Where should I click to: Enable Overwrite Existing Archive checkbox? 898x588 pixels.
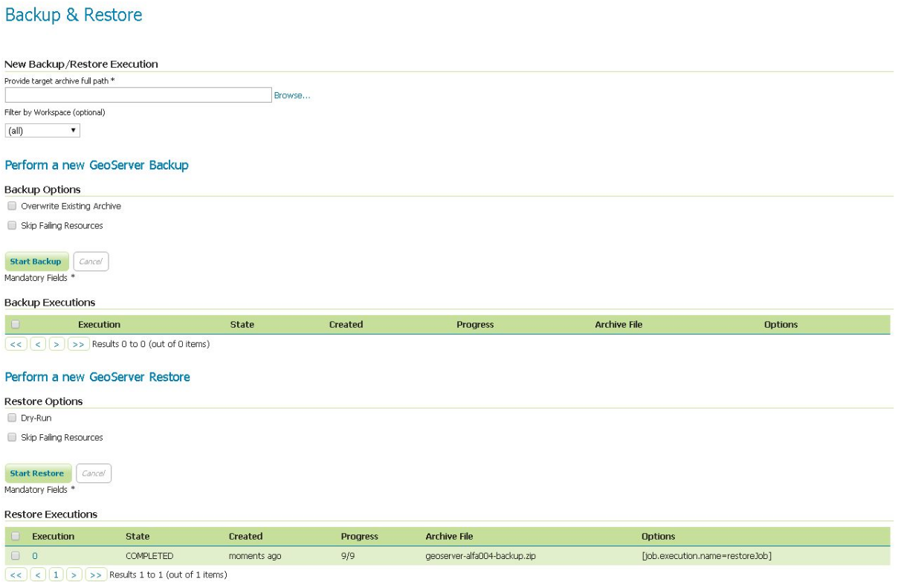coord(12,206)
